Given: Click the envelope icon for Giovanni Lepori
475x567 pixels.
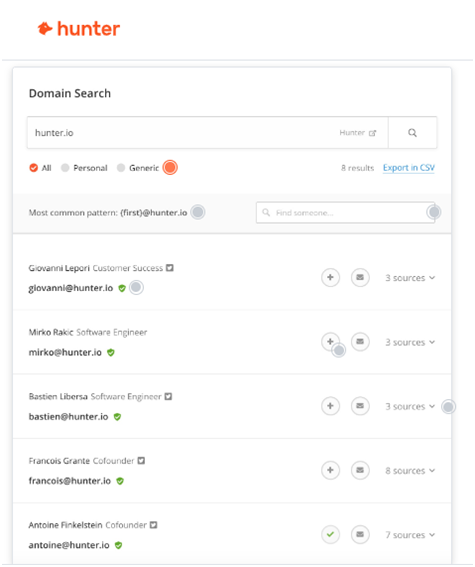Looking at the screenshot, I should click(360, 277).
